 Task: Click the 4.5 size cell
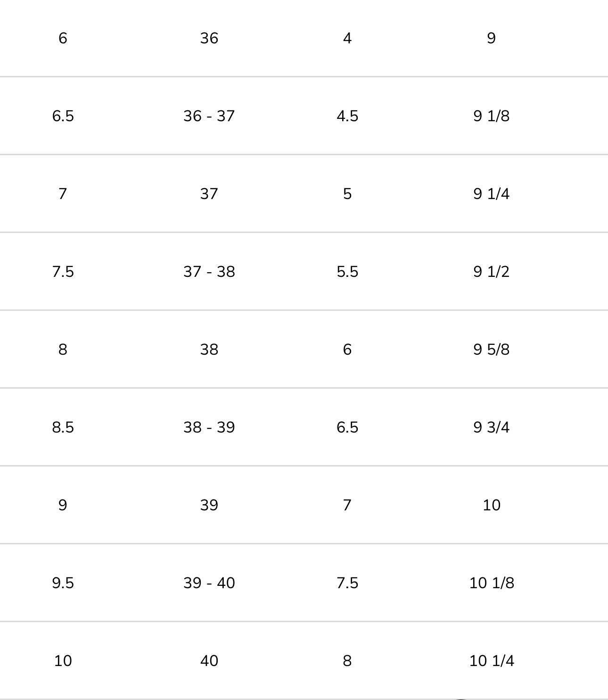(x=347, y=116)
